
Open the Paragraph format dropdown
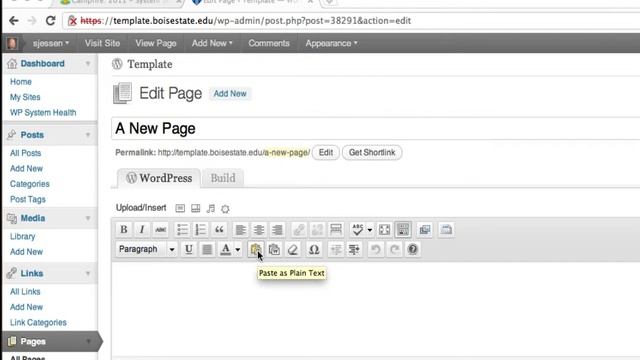click(x=147, y=249)
